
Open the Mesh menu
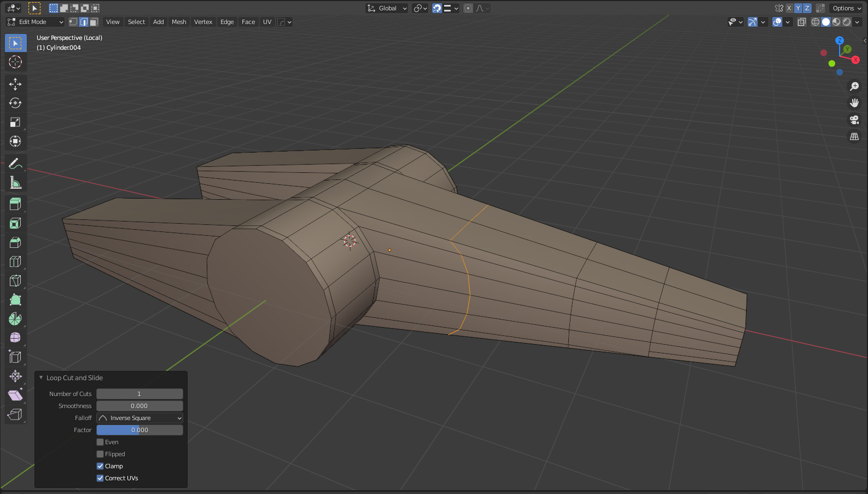tap(179, 22)
